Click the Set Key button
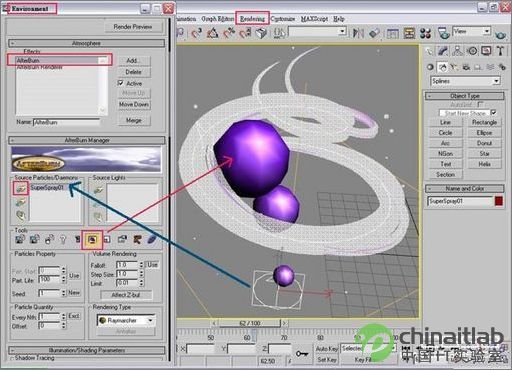This screenshot has width=512, height=370. tap(327, 359)
